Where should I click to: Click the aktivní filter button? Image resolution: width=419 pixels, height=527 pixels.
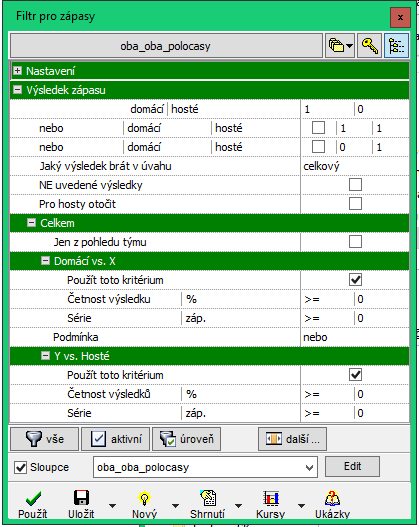coord(116,439)
